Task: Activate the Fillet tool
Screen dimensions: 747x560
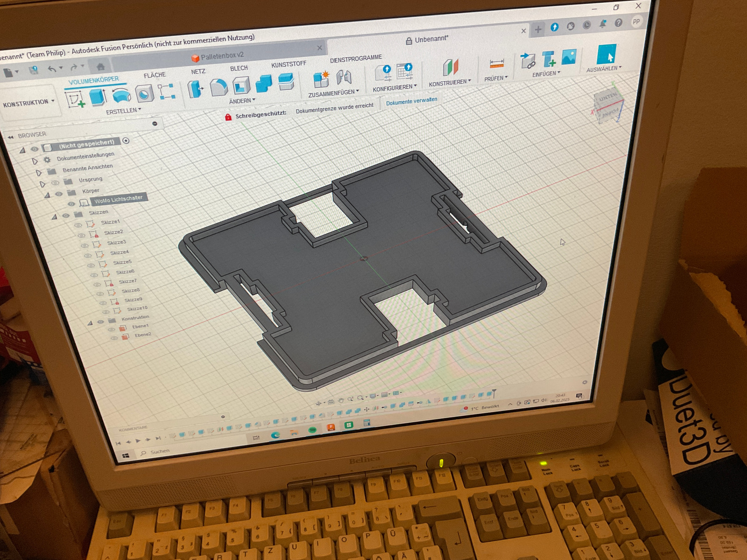Action: (218, 87)
